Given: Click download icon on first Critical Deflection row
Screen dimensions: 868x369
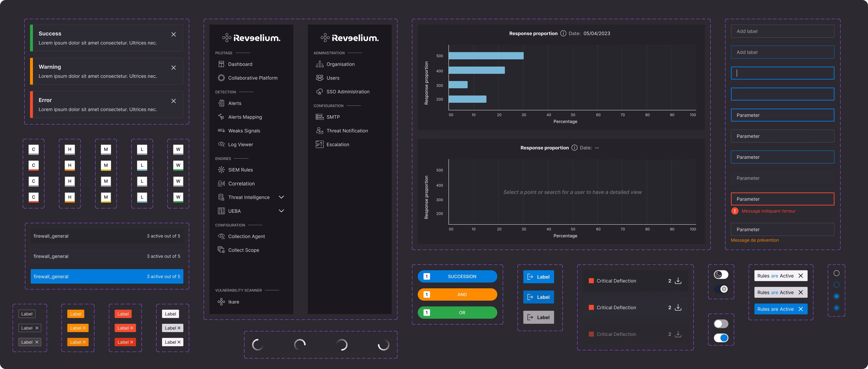Looking at the screenshot, I should [x=678, y=281].
